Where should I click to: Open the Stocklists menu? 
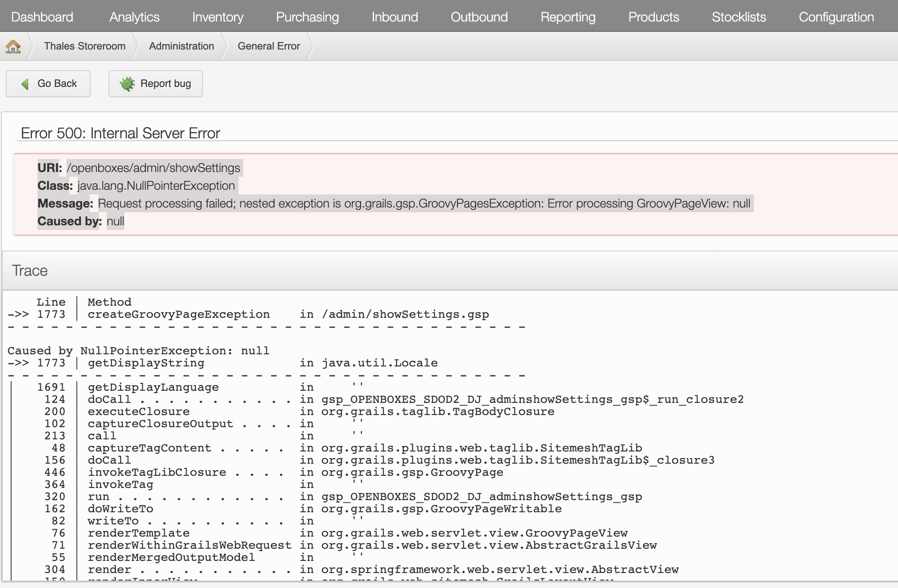click(739, 17)
